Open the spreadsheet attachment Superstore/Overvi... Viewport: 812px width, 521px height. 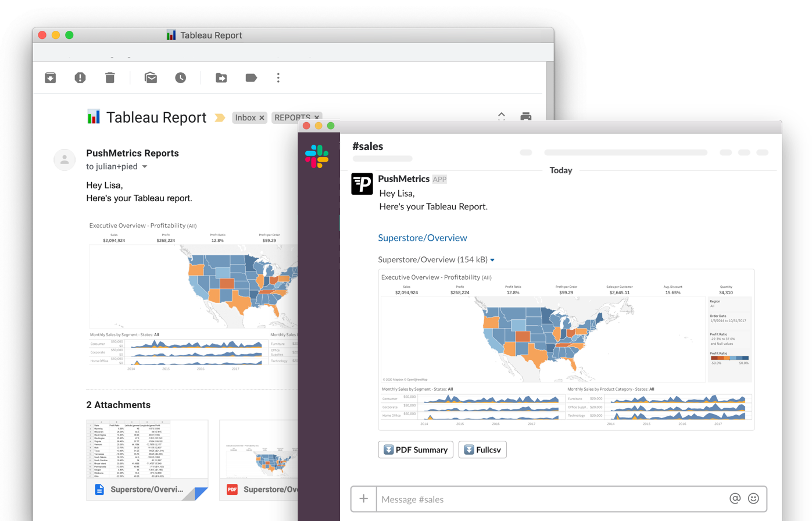coord(147,460)
